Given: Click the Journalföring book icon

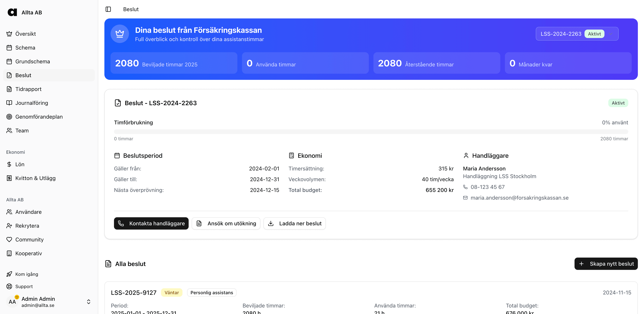Looking at the screenshot, I should (x=9, y=103).
